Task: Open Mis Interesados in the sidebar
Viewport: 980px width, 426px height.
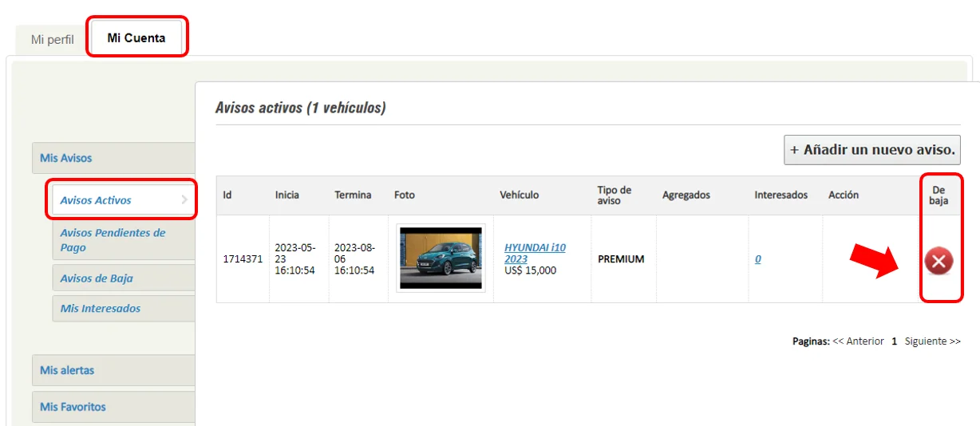Action: point(100,309)
